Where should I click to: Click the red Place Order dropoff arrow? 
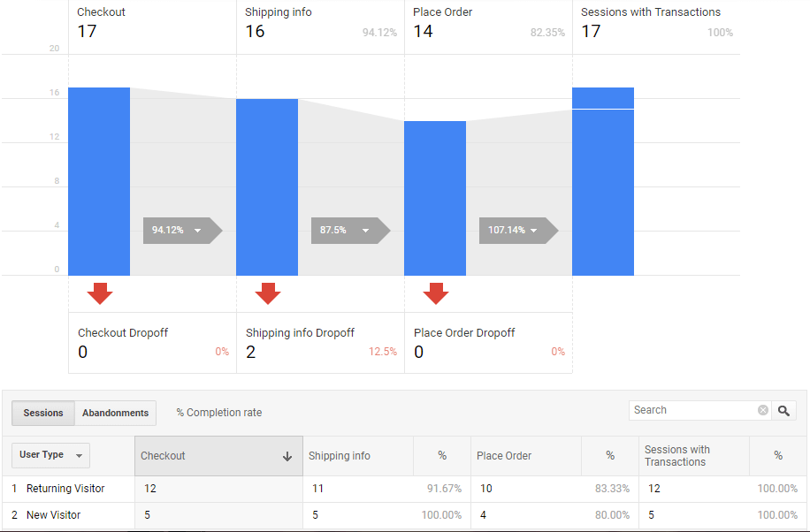[x=435, y=293]
